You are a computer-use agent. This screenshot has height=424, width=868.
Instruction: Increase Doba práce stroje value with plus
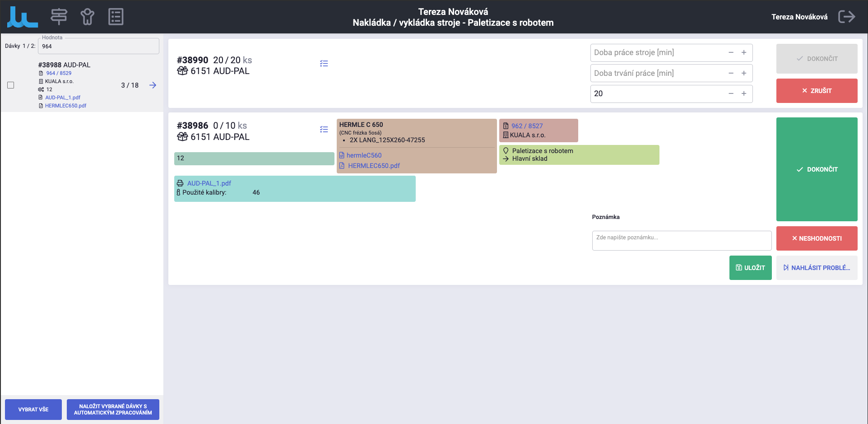tap(744, 53)
